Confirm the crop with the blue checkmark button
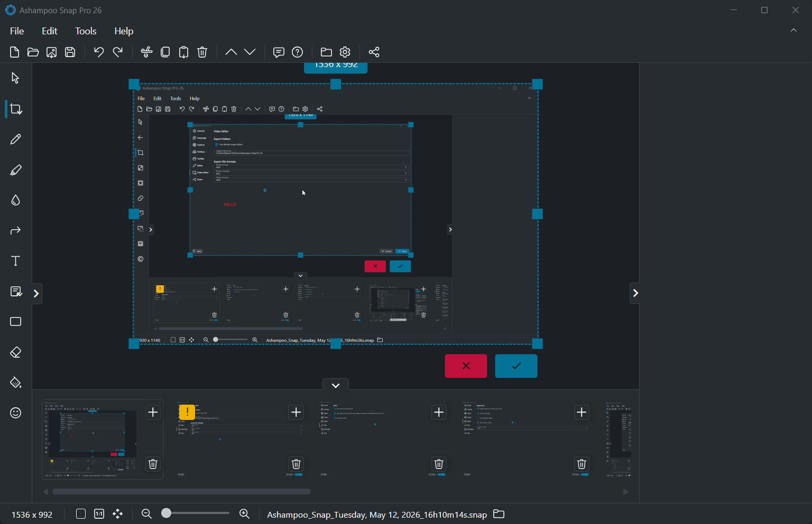 point(516,366)
